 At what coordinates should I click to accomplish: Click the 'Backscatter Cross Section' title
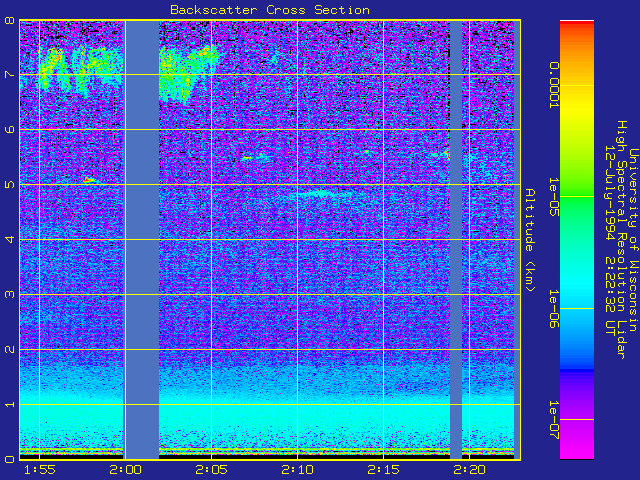tap(270, 10)
